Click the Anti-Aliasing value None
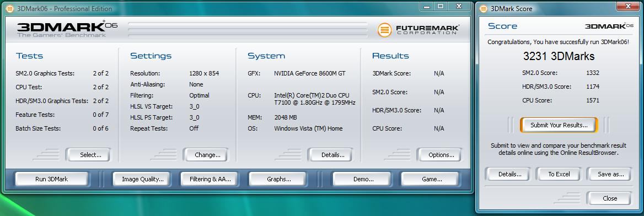Viewport: 644px width, 216px height. pos(196,85)
